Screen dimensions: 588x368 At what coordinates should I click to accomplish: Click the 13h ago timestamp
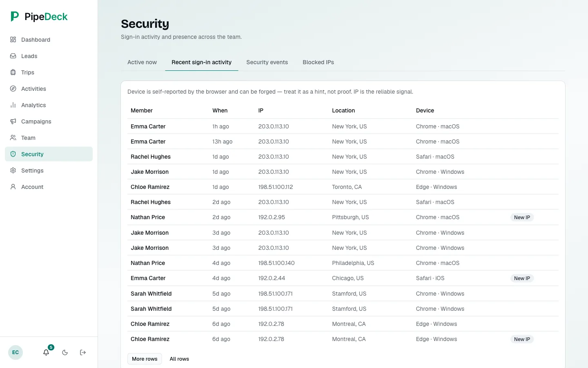pyautogui.click(x=222, y=141)
